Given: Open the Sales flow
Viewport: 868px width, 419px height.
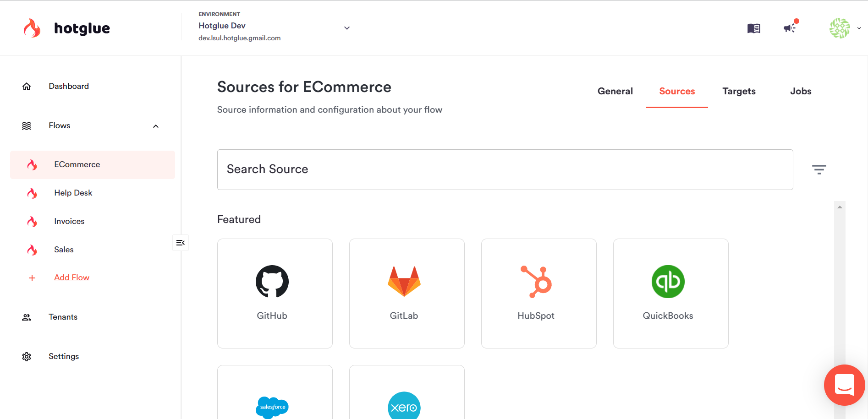Looking at the screenshot, I should coord(64,250).
